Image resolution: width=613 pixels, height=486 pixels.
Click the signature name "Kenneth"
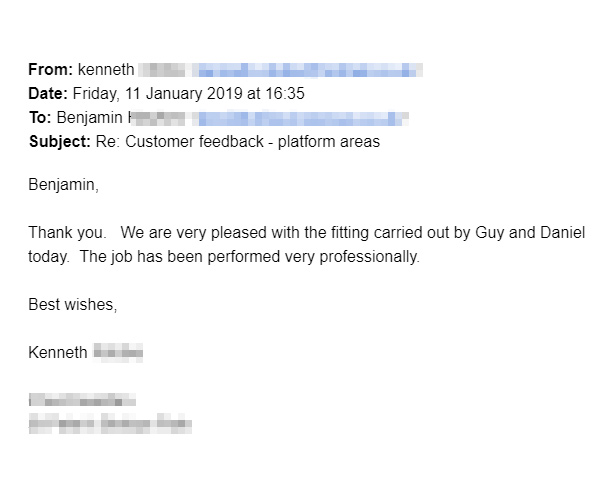coord(58,352)
